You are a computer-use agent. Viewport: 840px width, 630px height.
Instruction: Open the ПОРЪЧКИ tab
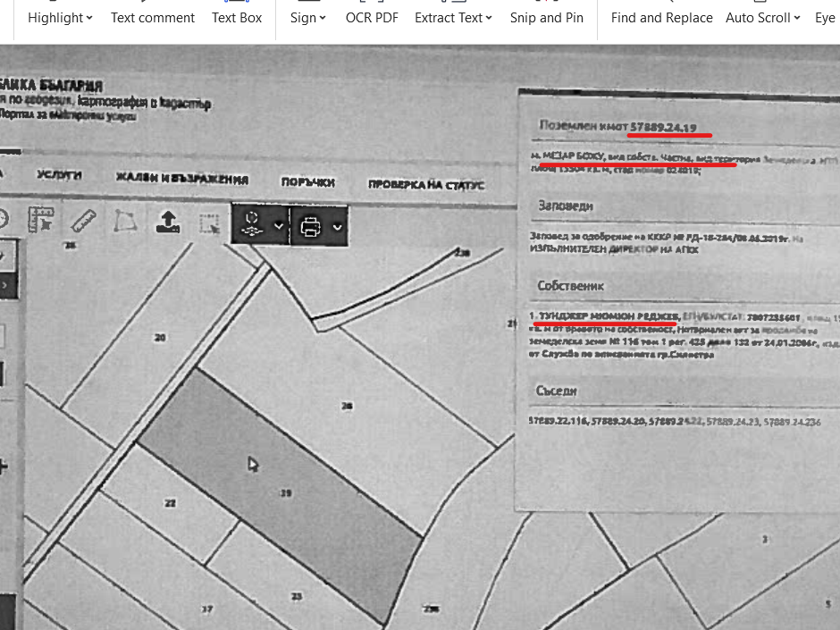point(308,182)
